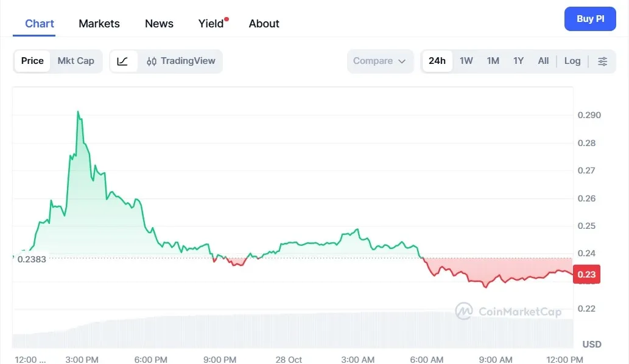Screen dimensions: 629x364
Task: Select the All timeframe option
Action: click(x=543, y=61)
